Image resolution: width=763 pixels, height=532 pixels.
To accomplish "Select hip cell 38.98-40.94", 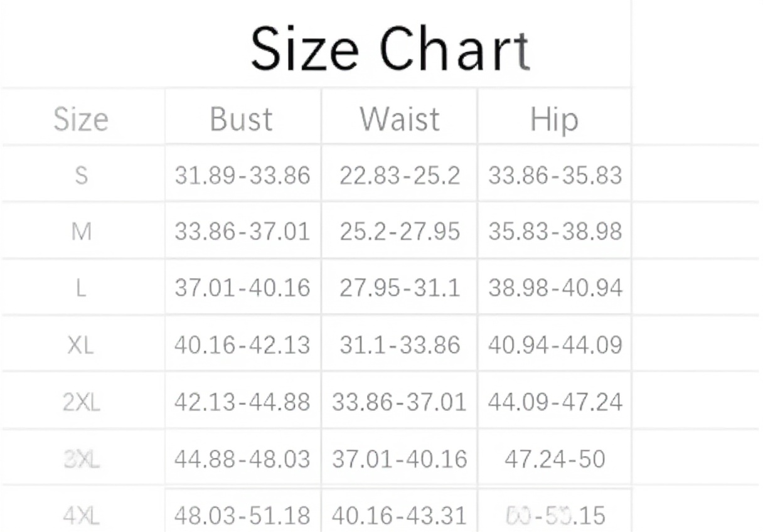I will (555, 289).
